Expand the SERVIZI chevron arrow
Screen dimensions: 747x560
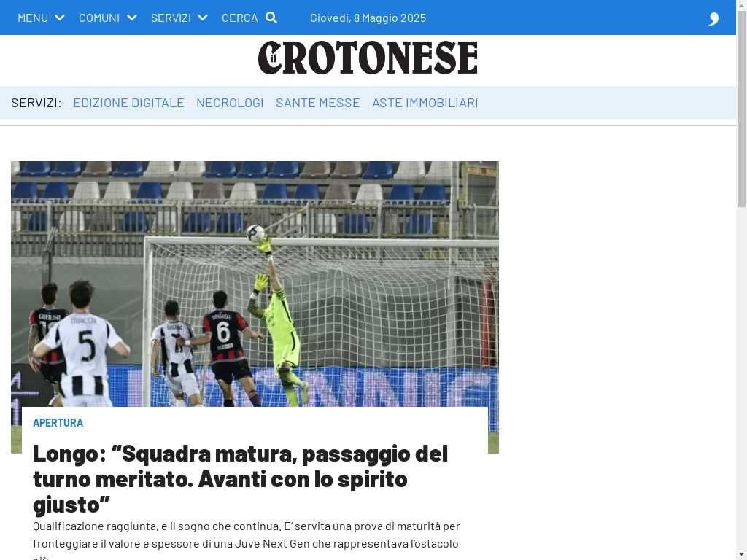click(203, 17)
